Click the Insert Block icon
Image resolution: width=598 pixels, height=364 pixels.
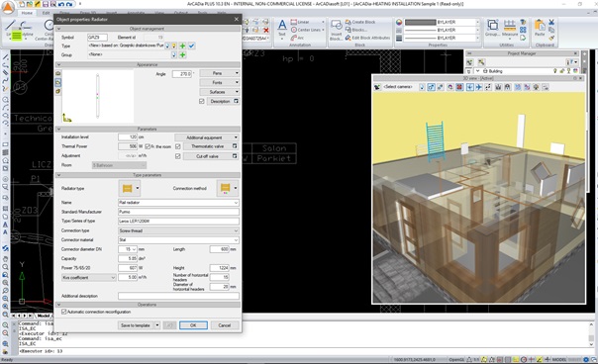click(336, 26)
